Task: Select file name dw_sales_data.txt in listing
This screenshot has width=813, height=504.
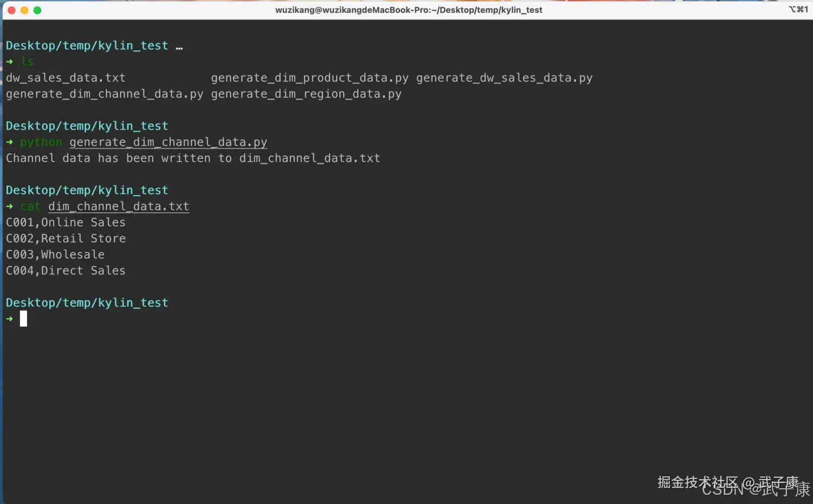Action: [x=66, y=78]
